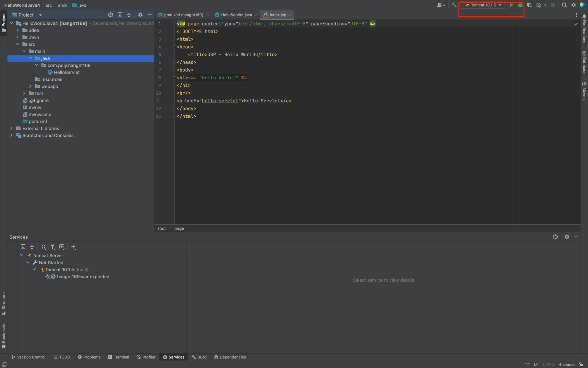Open editor tabs more options menu
588x368 pixels.
pyautogui.click(x=576, y=15)
